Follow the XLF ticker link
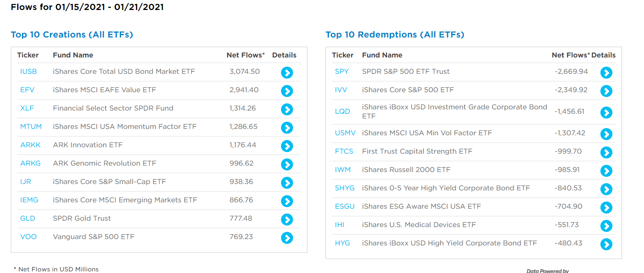644x273 pixels. [x=27, y=108]
